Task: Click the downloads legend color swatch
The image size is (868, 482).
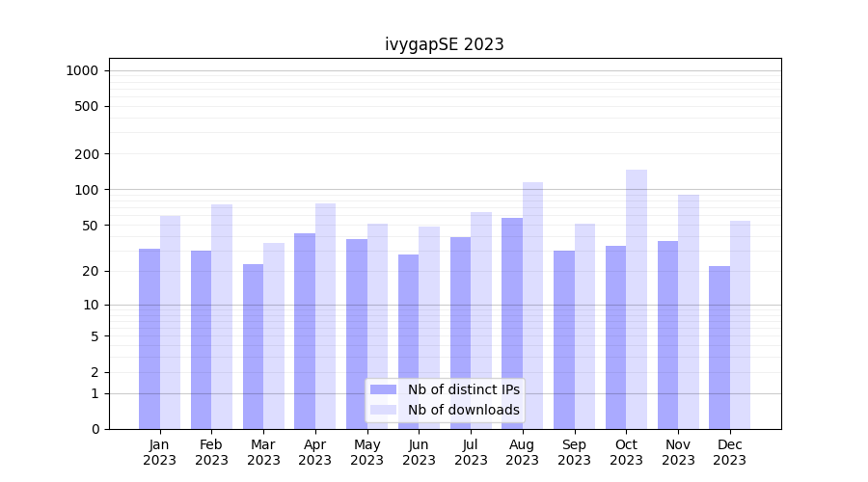Action: click(383, 410)
